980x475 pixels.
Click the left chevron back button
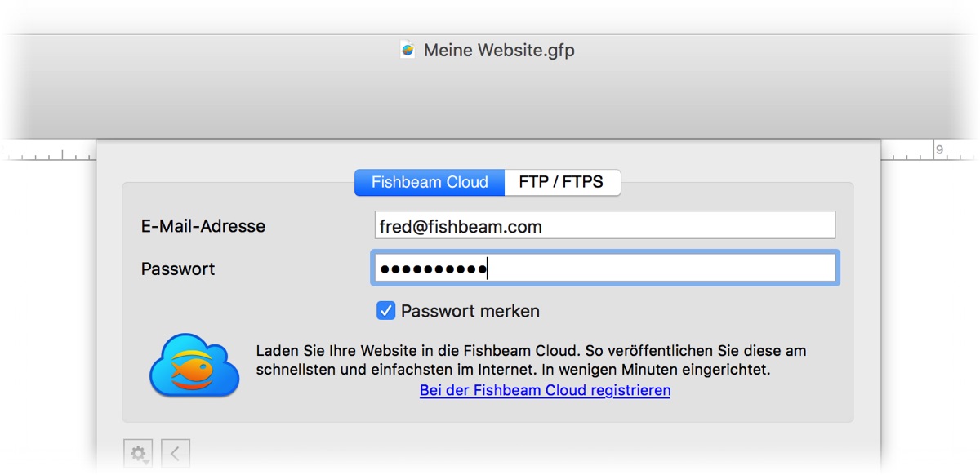tap(176, 453)
